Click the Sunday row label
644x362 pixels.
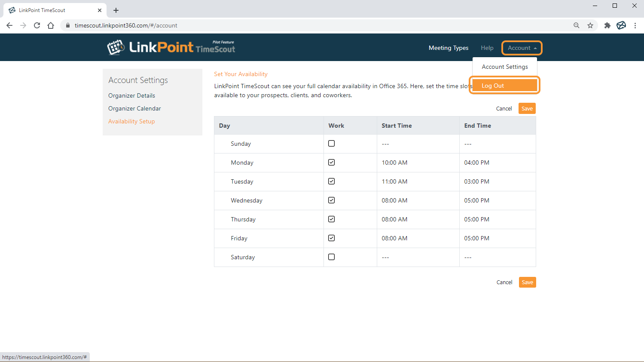[241, 144]
